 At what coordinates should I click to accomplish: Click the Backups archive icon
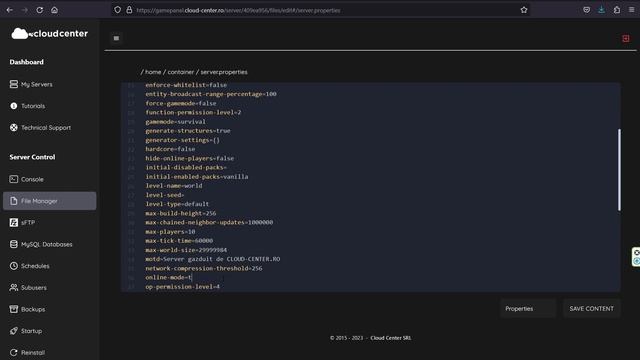tap(13, 309)
